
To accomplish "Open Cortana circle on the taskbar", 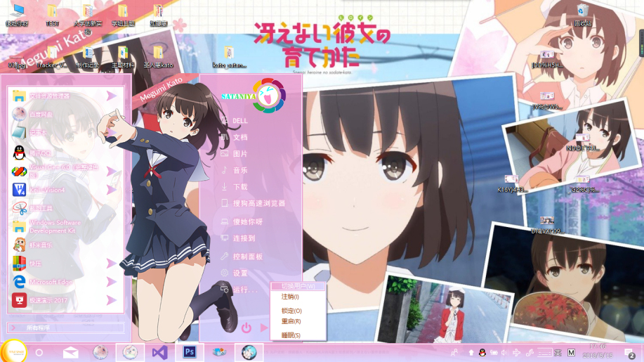I will pos(39,353).
